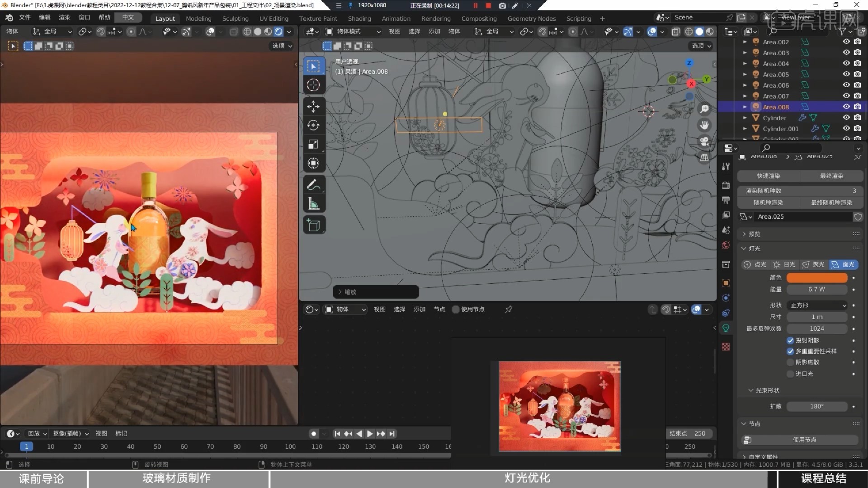The width and height of the screenshot is (868, 488).
Task: Hide Area.002 with its eye icon
Action: [x=846, y=42]
